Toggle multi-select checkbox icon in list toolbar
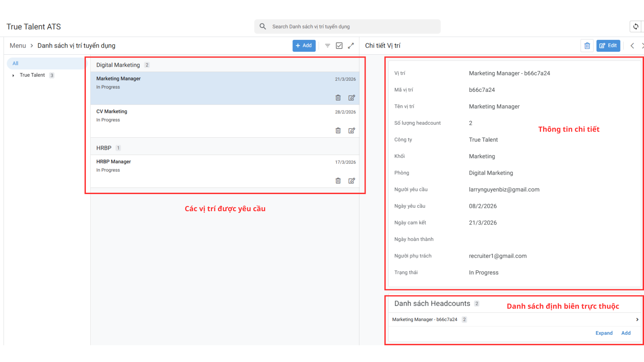 click(339, 46)
